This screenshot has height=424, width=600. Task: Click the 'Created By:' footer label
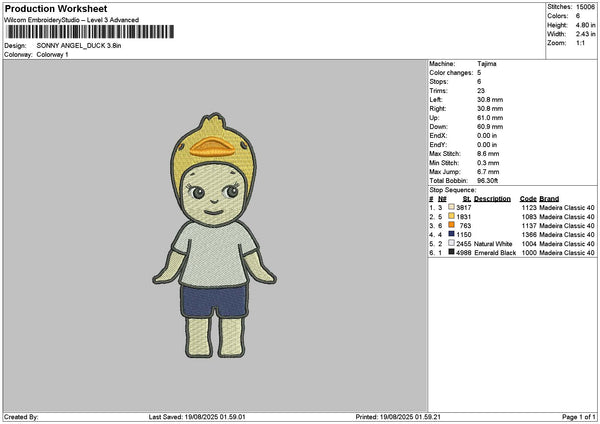point(21,417)
